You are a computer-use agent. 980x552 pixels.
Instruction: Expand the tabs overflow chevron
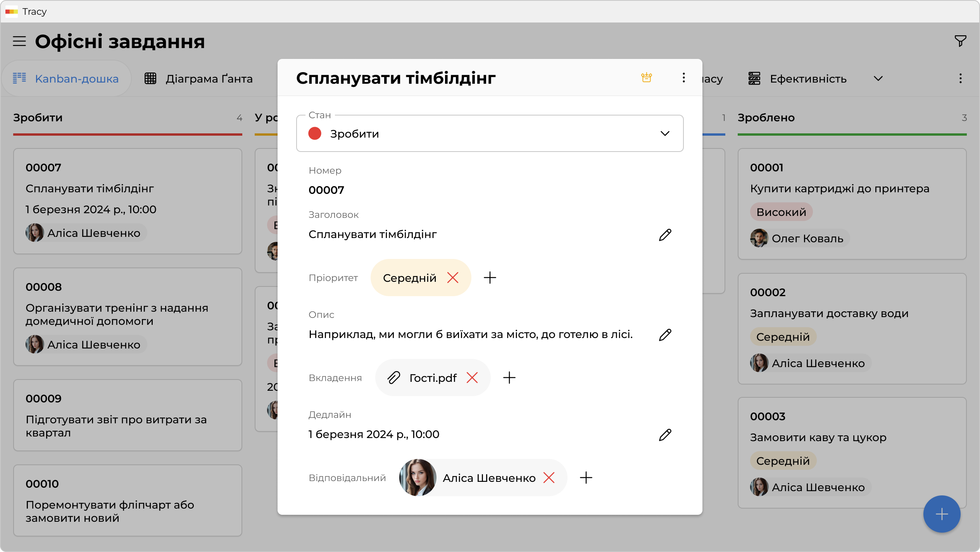pyautogui.click(x=878, y=79)
